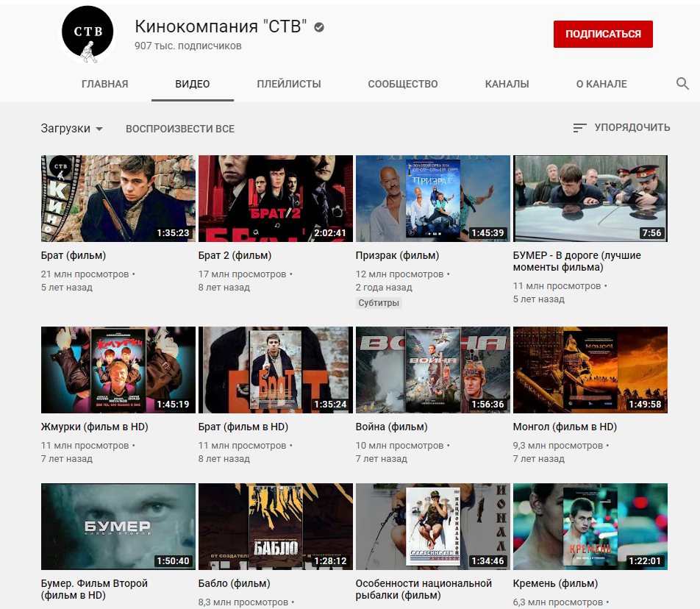Click the title "Монгол (фильм в HD)"

[565, 427]
